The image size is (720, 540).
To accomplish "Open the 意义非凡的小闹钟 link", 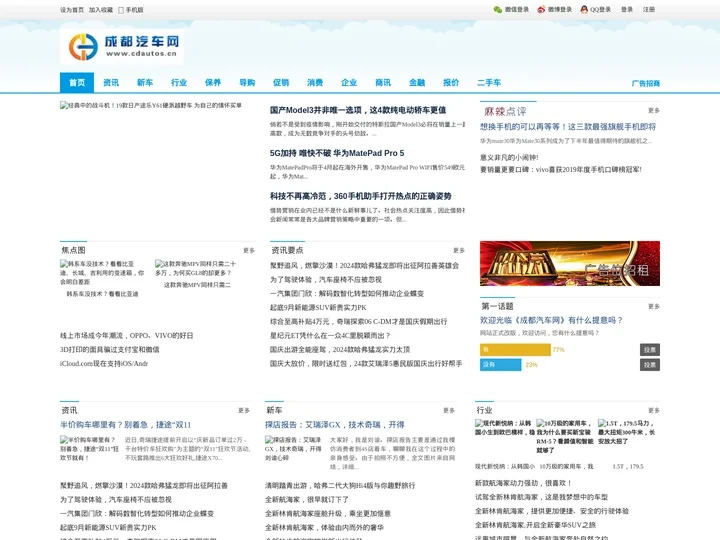I will pyautogui.click(x=509, y=158).
